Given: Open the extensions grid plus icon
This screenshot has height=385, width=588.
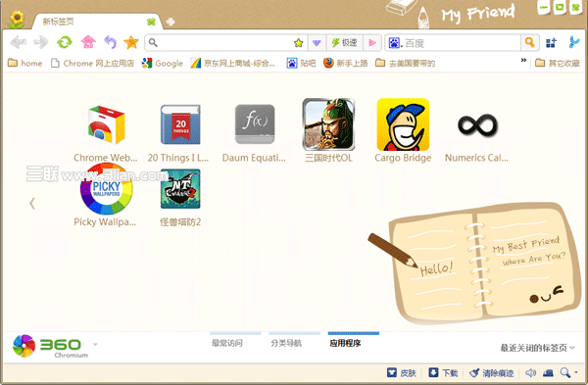Looking at the screenshot, I should [x=551, y=43].
